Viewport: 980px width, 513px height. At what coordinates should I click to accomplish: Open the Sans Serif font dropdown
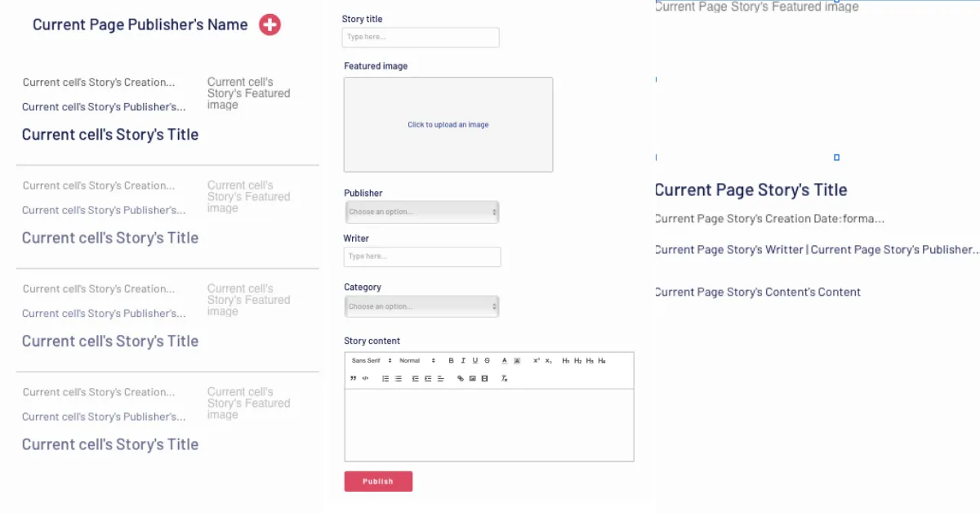(x=372, y=361)
